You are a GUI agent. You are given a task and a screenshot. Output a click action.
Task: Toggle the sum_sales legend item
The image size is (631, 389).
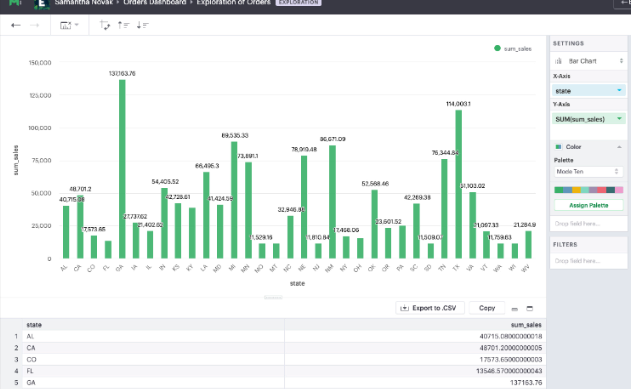tap(513, 49)
